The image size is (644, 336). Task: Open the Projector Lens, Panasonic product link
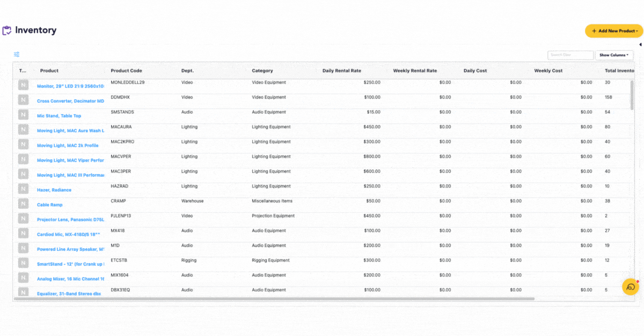[x=70, y=220]
